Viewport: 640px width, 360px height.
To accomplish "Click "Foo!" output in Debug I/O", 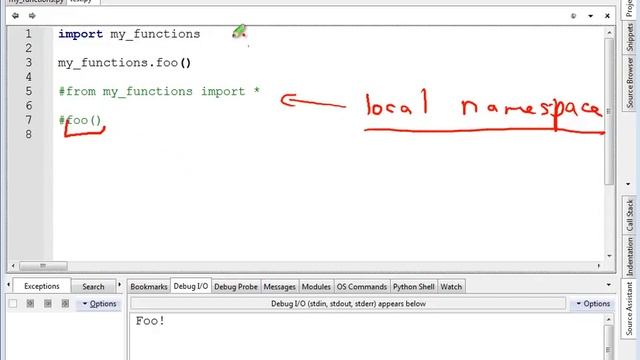I will click(150, 321).
